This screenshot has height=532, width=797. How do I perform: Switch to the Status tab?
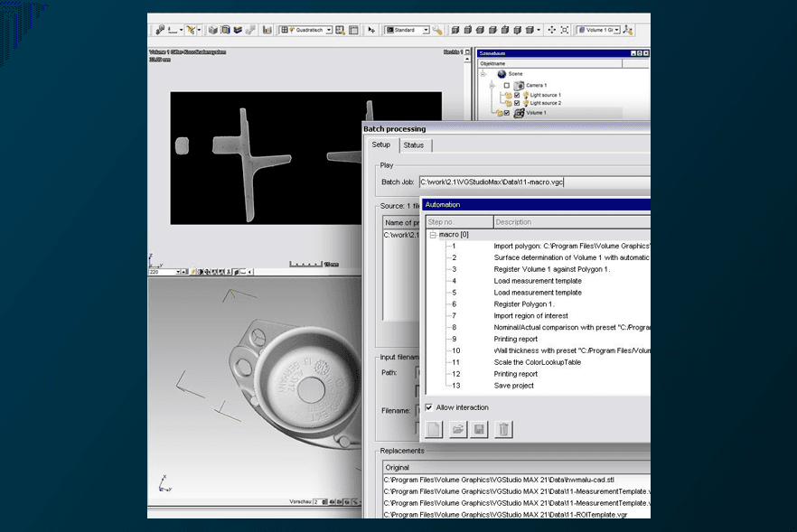pos(414,145)
